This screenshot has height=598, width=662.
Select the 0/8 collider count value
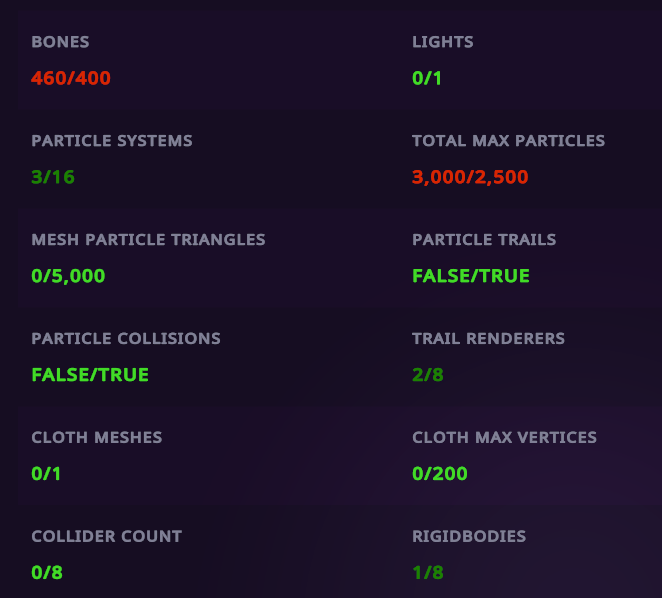click(x=46, y=573)
